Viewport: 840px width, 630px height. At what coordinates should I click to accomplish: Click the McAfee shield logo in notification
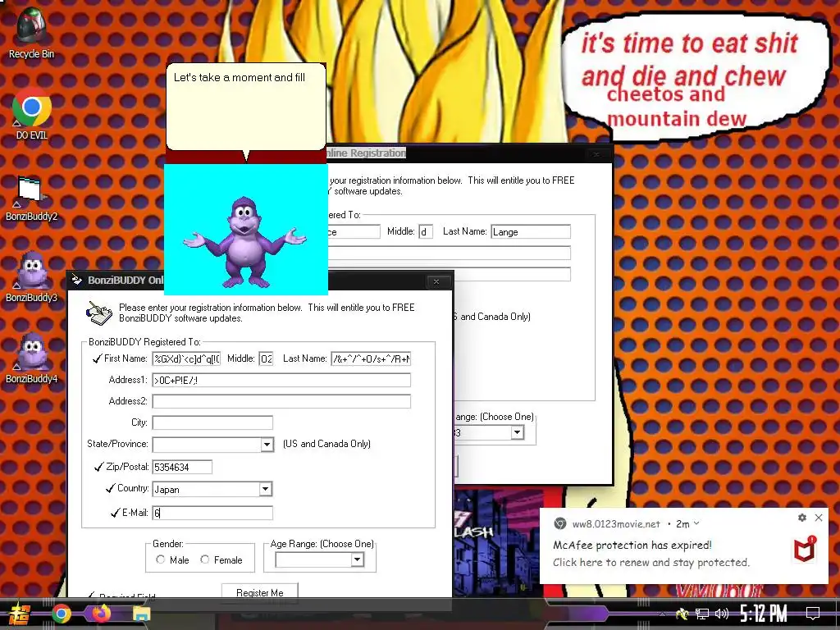click(x=805, y=550)
